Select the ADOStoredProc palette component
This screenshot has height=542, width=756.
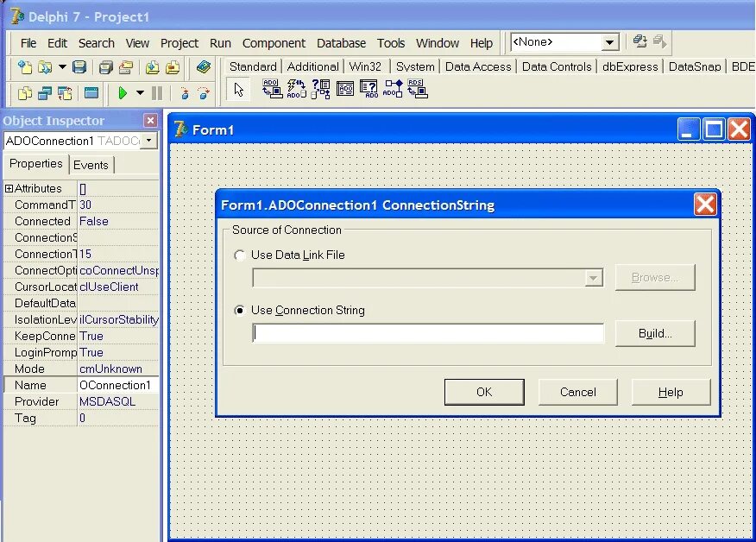pyautogui.click(x=393, y=89)
